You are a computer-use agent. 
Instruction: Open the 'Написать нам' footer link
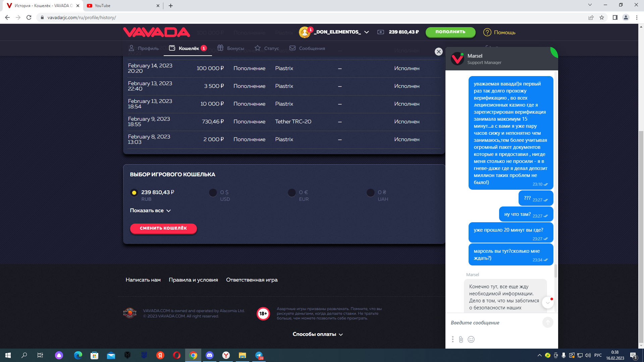coord(143,280)
